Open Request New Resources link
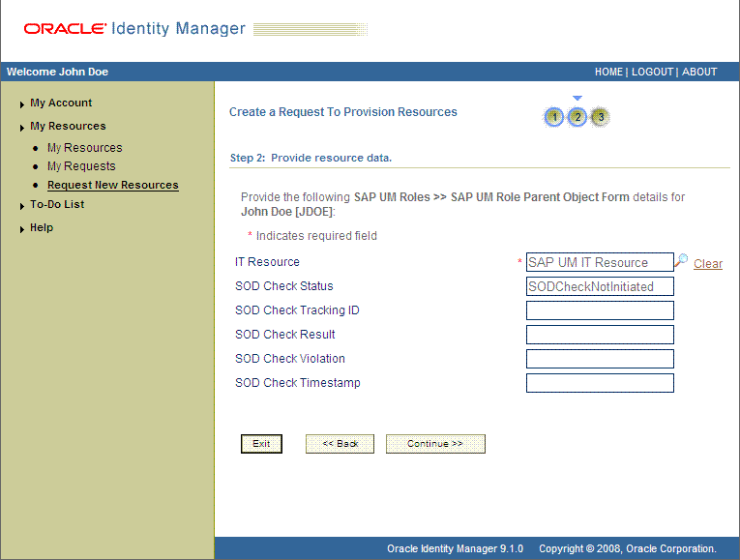This screenshot has height=560, width=740. pos(113,185)
